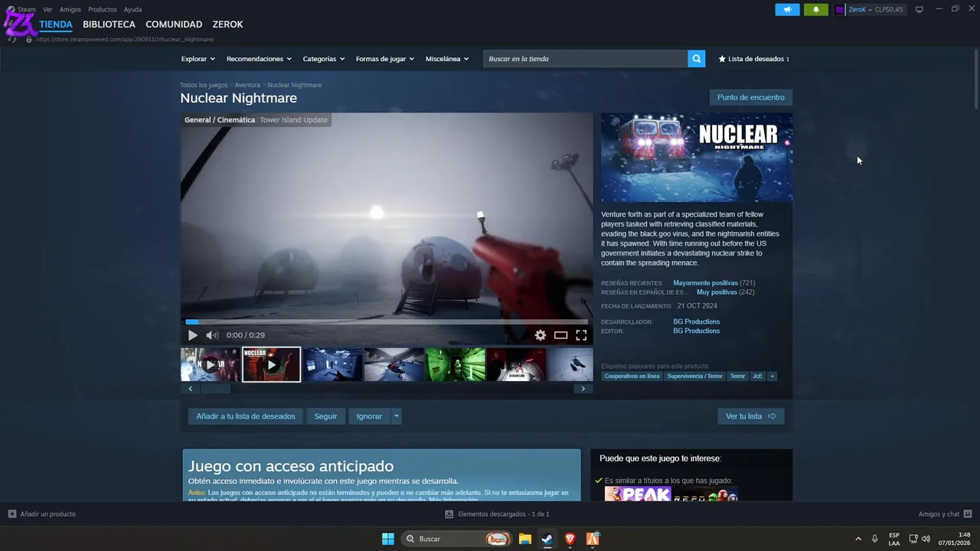
Task: Click Añadir un producto plus icon
Action: 12,514
